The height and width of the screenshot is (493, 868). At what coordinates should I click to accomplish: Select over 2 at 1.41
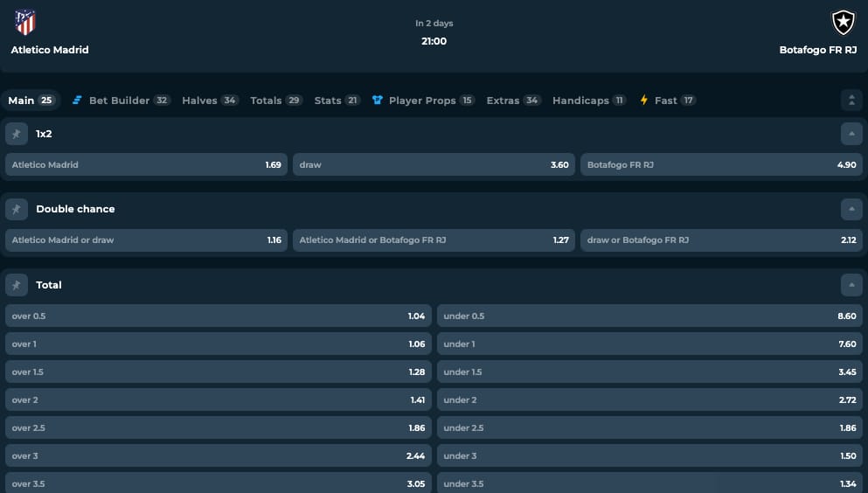(219, 400)
